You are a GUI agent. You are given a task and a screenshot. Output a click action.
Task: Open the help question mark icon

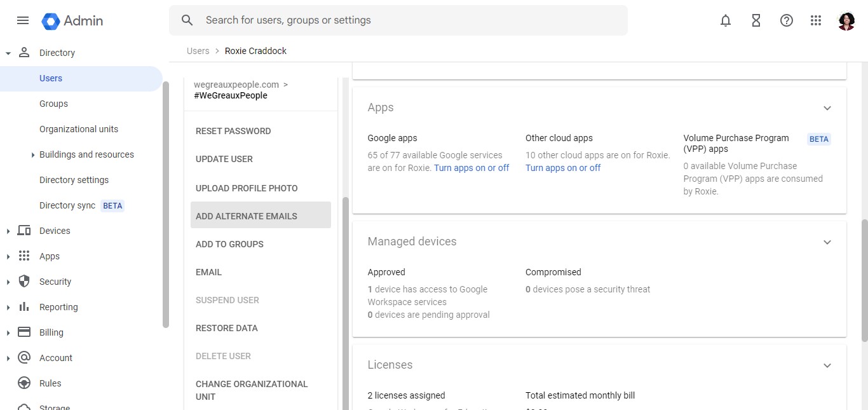point(787,20)
